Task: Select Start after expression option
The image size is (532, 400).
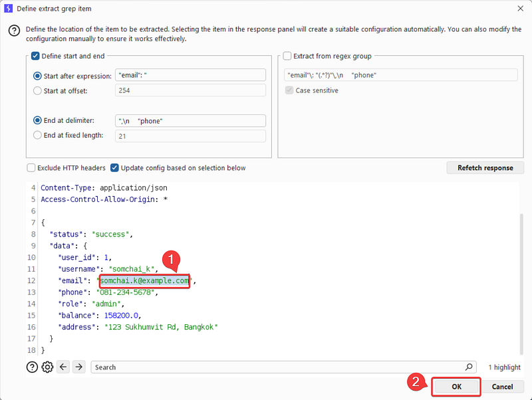Action: click(x=37, y=76)
